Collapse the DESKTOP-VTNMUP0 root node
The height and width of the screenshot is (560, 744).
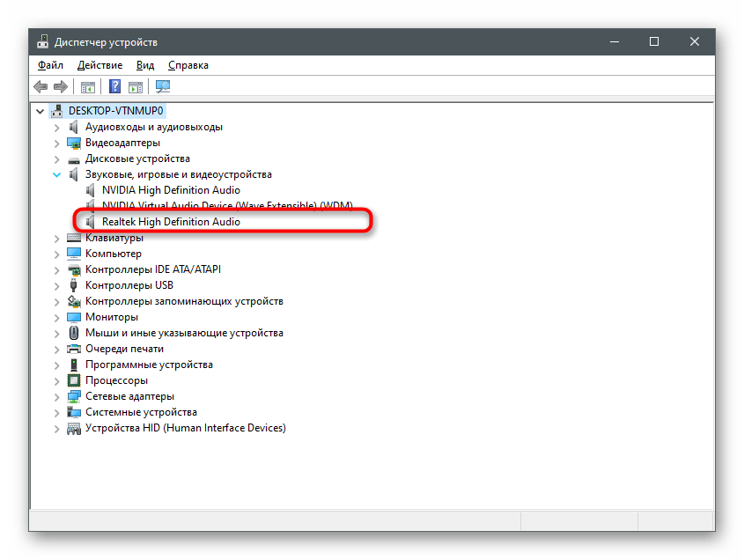tap(40, 112)
